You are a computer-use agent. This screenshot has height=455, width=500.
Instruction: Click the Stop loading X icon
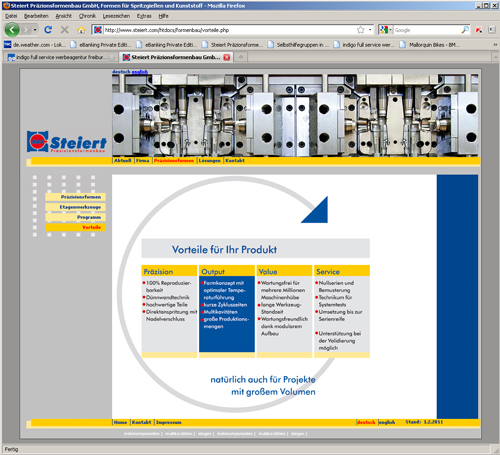click(65, 30)
